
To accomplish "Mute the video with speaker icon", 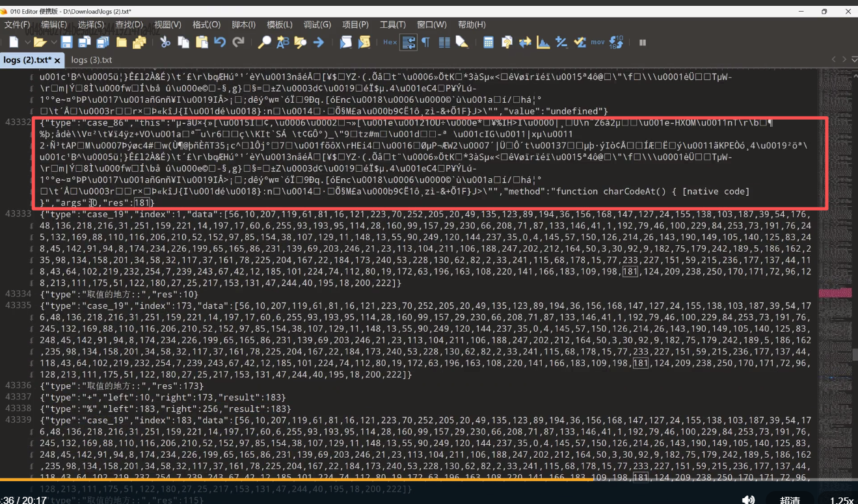I will point(749,499).
